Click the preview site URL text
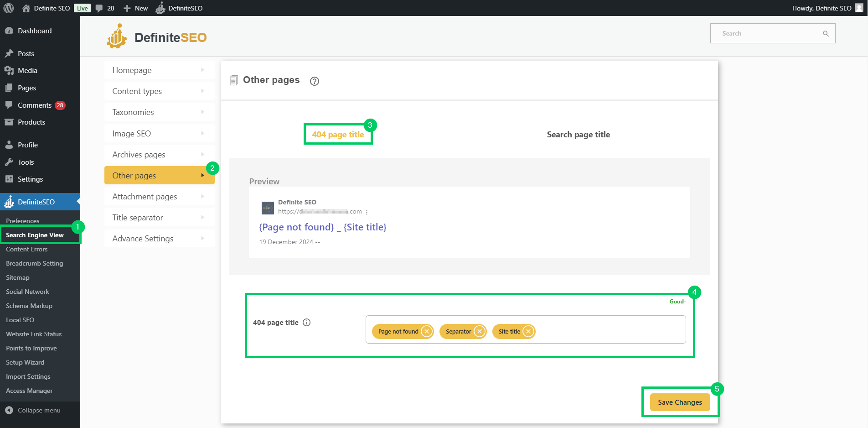868x428 pixels. coord(320,211)
